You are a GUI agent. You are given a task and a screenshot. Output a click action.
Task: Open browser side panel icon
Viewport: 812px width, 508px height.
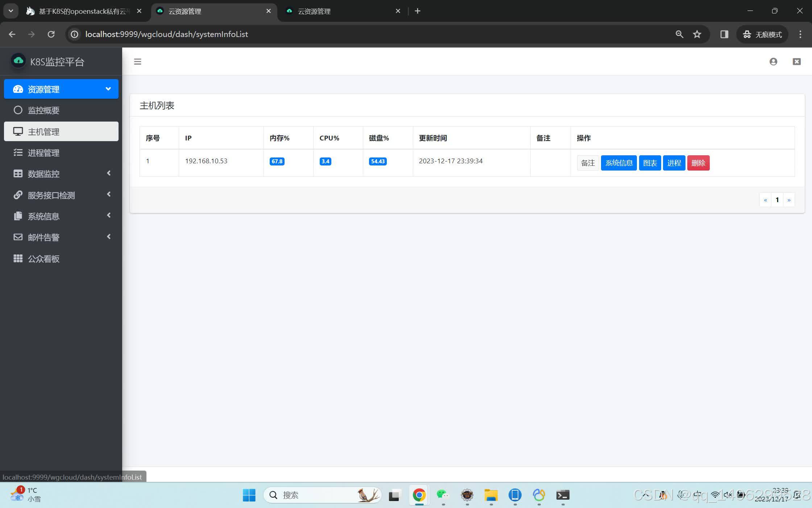click(724, 34)
